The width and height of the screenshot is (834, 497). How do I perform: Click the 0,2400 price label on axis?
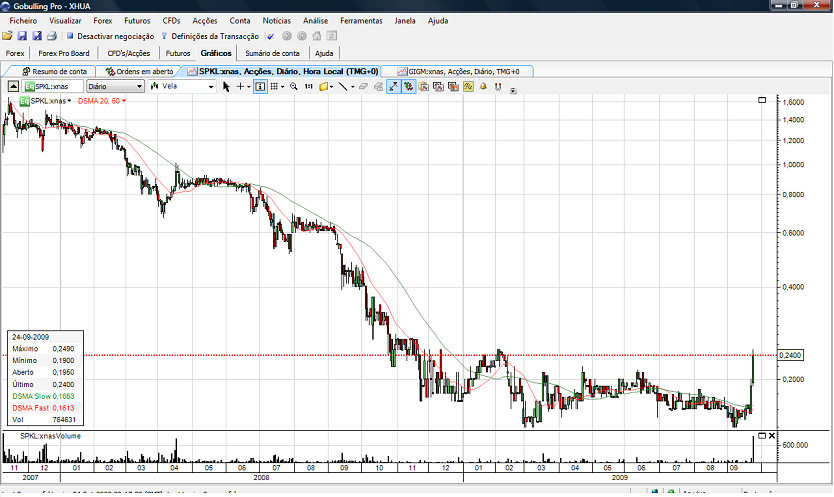tap(790, 355)
